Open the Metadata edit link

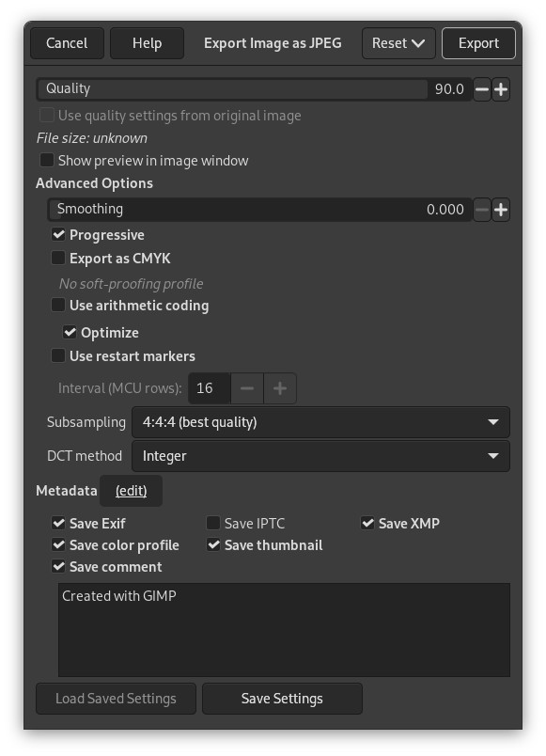pyautogui.click(x=132, y=490)
